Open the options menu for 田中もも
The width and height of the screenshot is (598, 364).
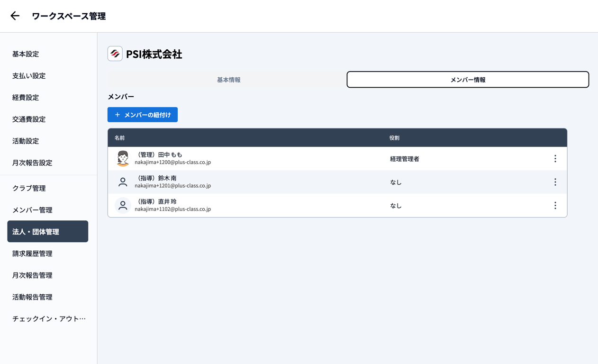click(555, 159)
